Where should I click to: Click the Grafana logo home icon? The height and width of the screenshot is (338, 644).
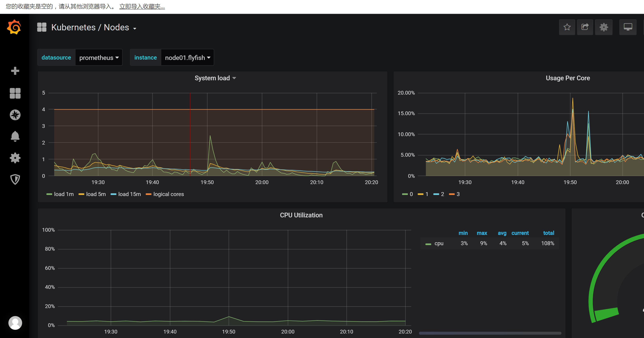click(14, 27)
